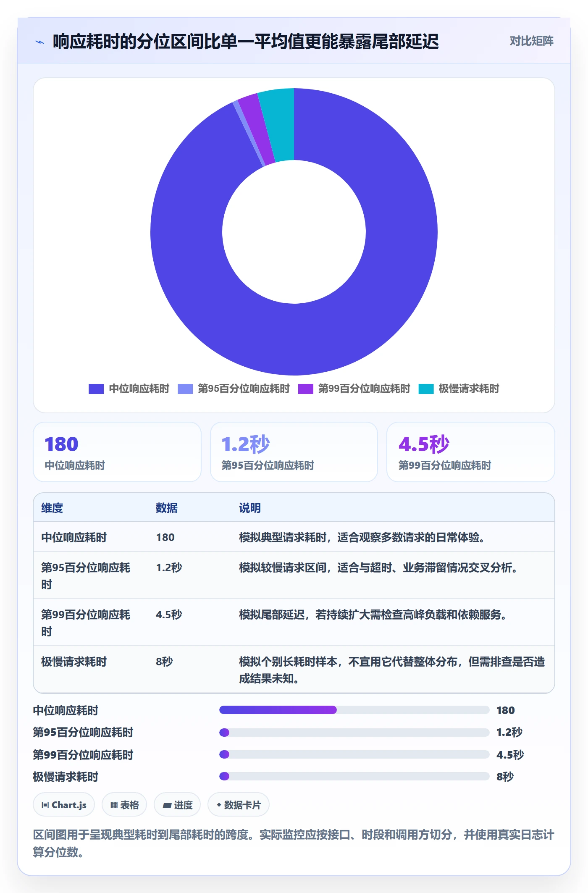
Task: Open the 4.5秒 第99百分位 data card
Action: (471, 452)
